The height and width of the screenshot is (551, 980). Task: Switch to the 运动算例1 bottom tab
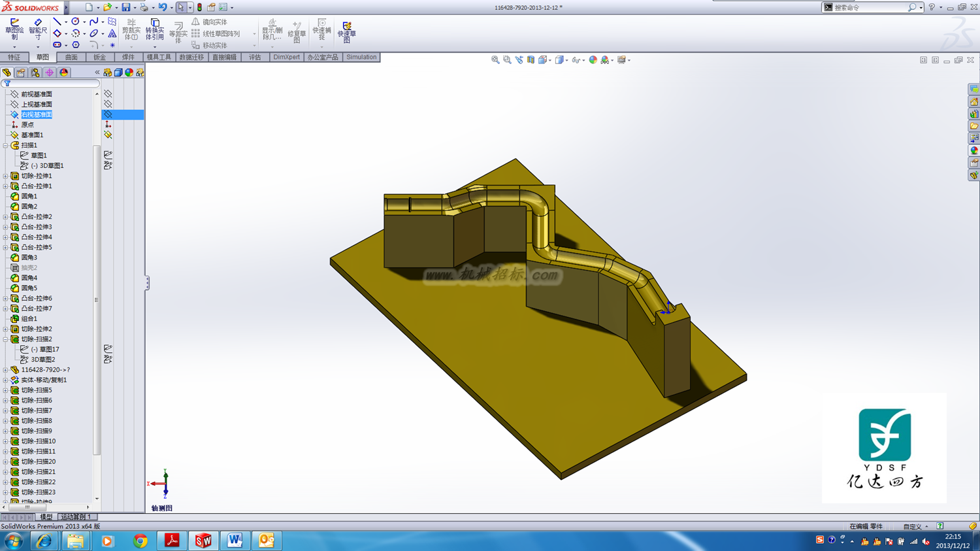tap(76, 517)
